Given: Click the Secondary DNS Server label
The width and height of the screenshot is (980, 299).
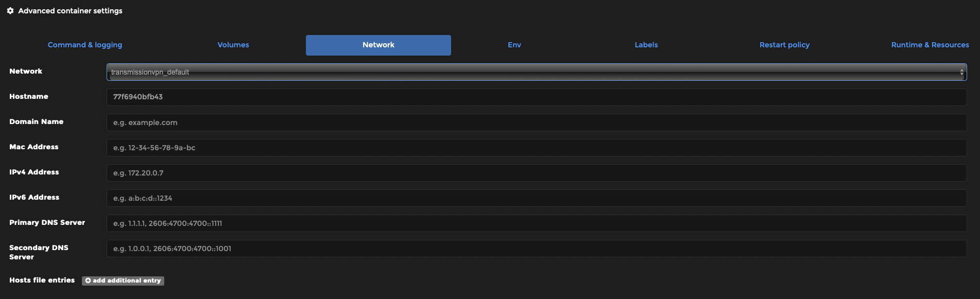Looking at the screenshot, I should (39, 252).
